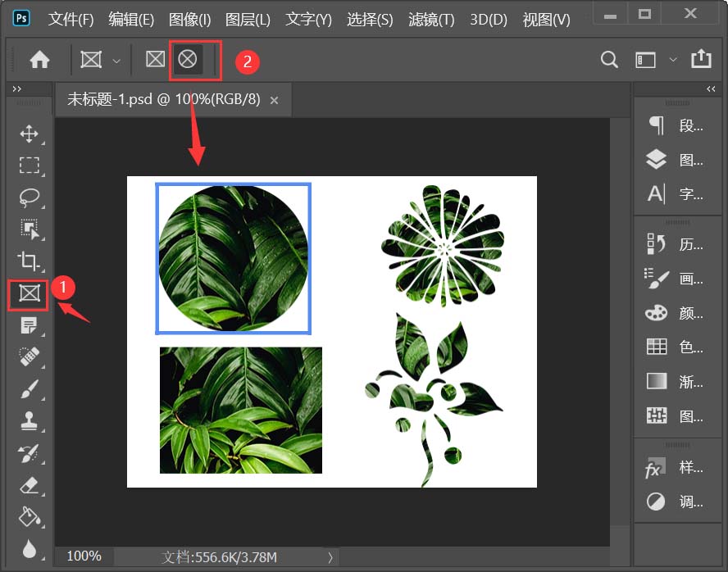This screenshot has height=572, width=728.
Task: Switch to the 未标题-1.psd document tab
Action: pos(164,99)
